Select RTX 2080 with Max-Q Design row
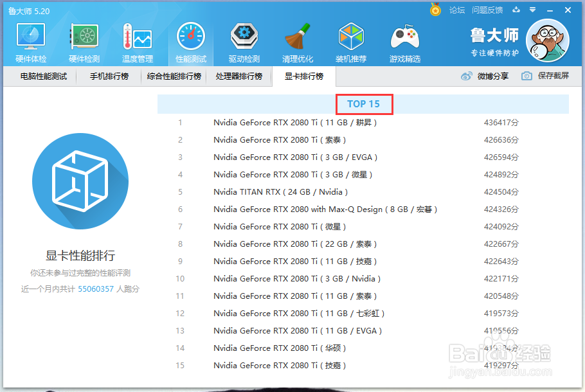 point(363,209)
